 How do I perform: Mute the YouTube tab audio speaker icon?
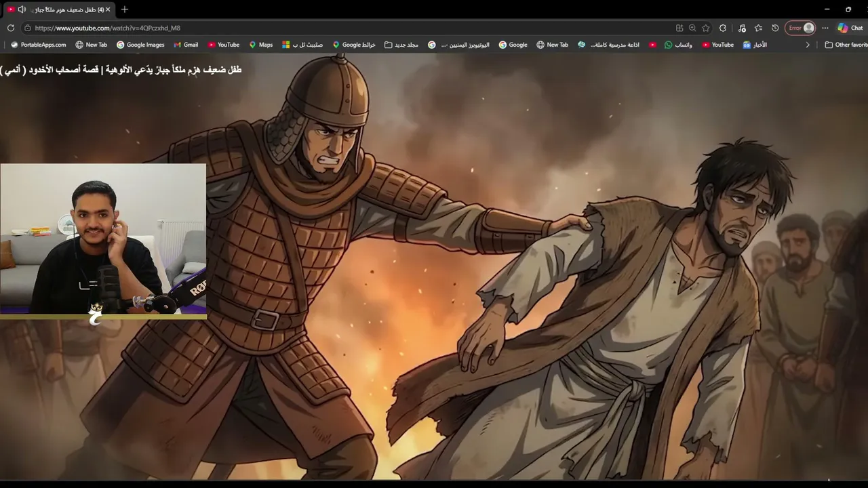coord(22,9)
